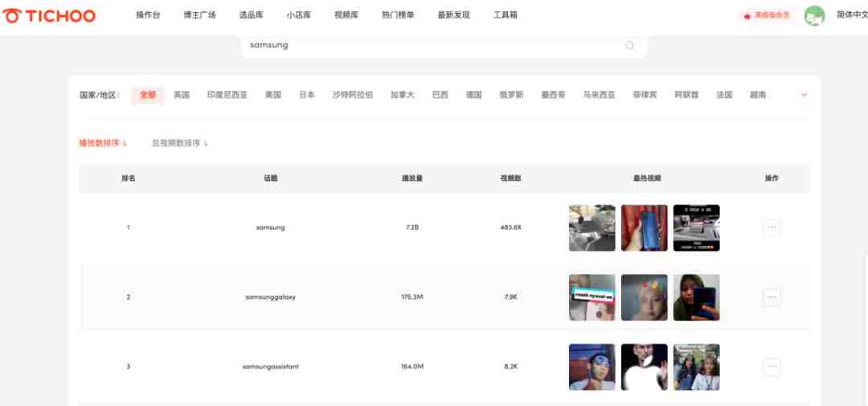Open the samsung hashtag
The width and height of the screenshot is (868, 406).
coord(270,228)
